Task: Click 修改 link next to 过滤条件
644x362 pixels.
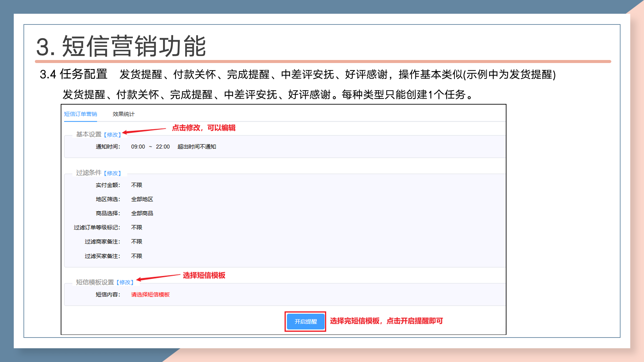Action: (112, 173)
